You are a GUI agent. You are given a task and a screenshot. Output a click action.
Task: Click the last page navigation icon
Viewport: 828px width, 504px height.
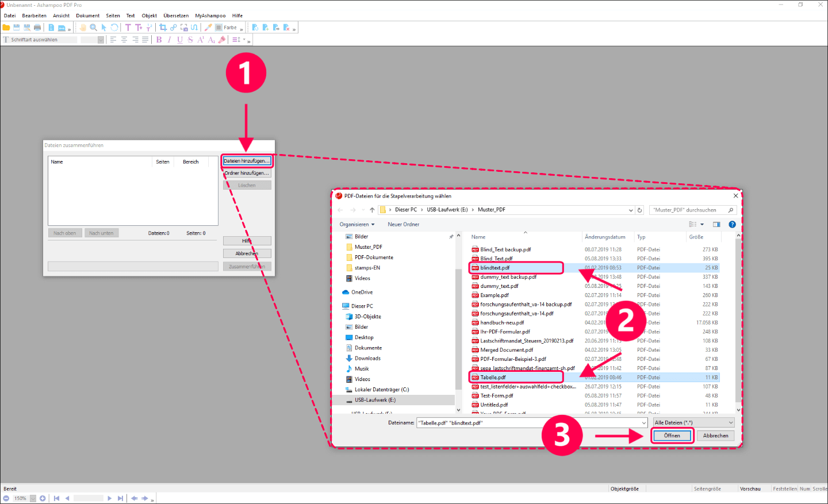pos(120,498)
